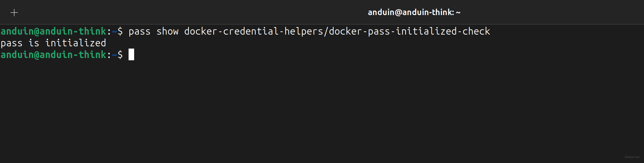Click the green username in the last prompt

pos(53,55)
